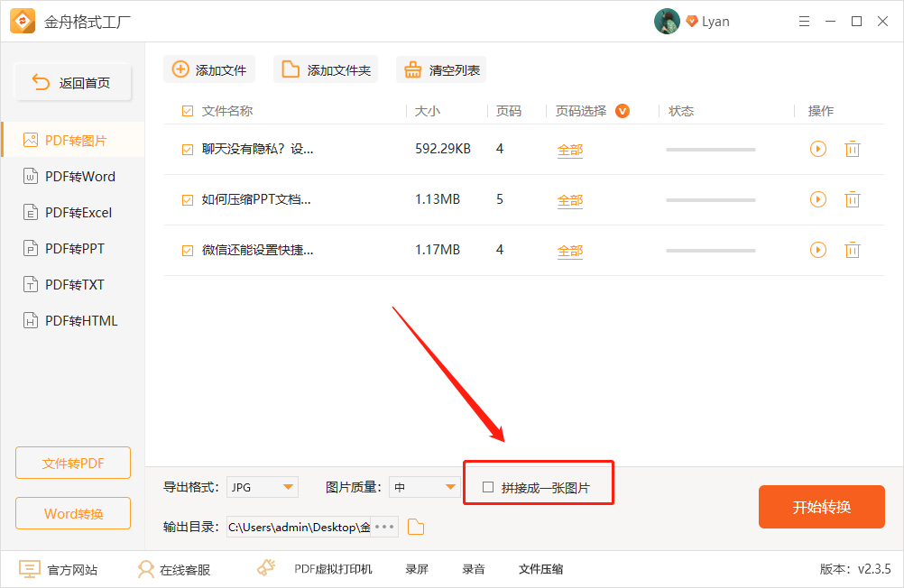
Task: Open 在线客服 support
Action: 173,570
